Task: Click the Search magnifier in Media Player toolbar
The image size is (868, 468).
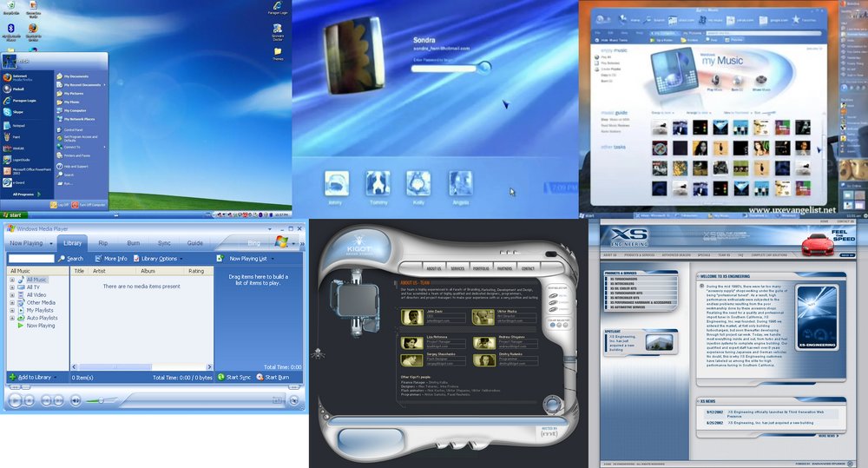Action: tap(62, 259)
